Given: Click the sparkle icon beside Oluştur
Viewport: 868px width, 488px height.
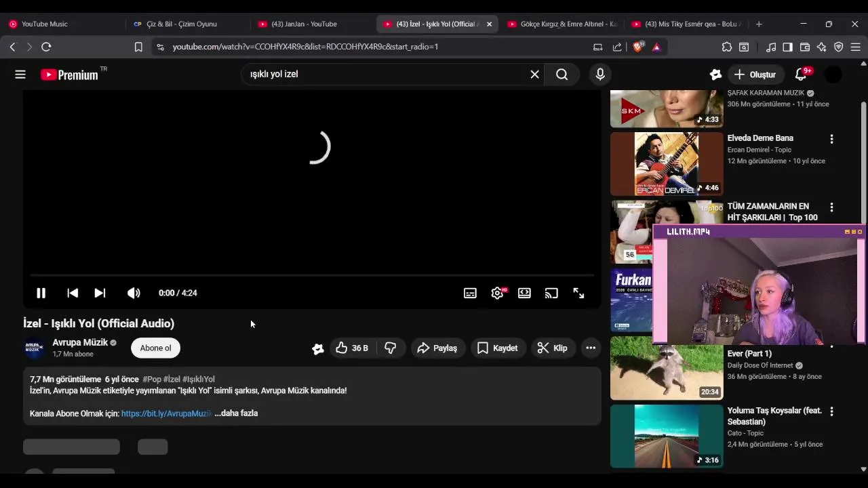Looking at the screenshot, I should click(x=715, y=75).
